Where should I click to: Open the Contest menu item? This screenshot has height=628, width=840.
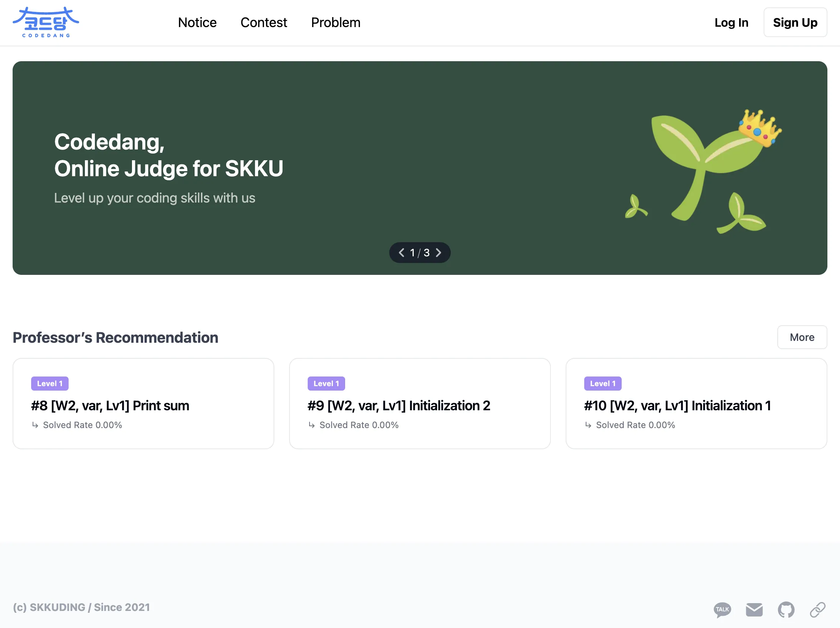coord(264,22)
